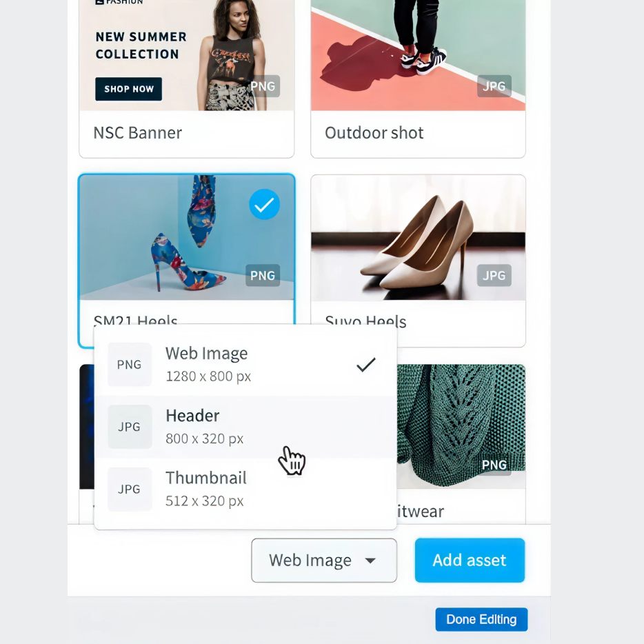Select the Web Image 1280 x 800 option
This screenshot has width=644, height=644.
[245, 364]
